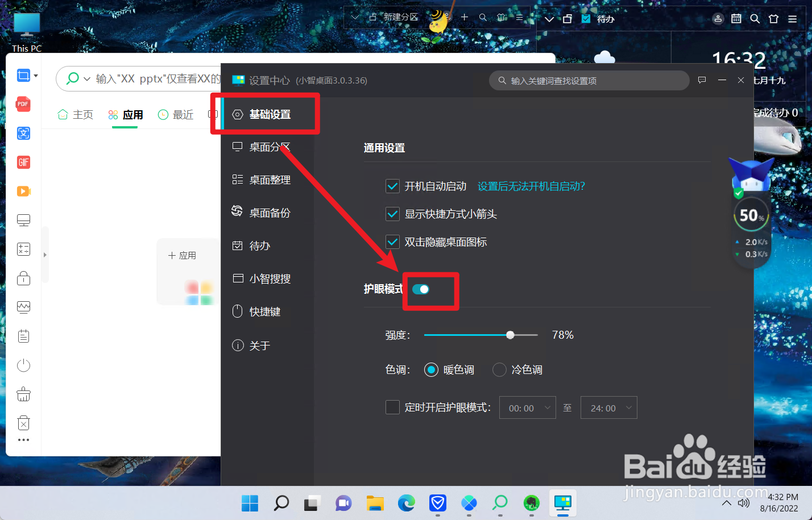
Task: Expand the screenshot tool dropdown arrow
Action: (36, 76)
